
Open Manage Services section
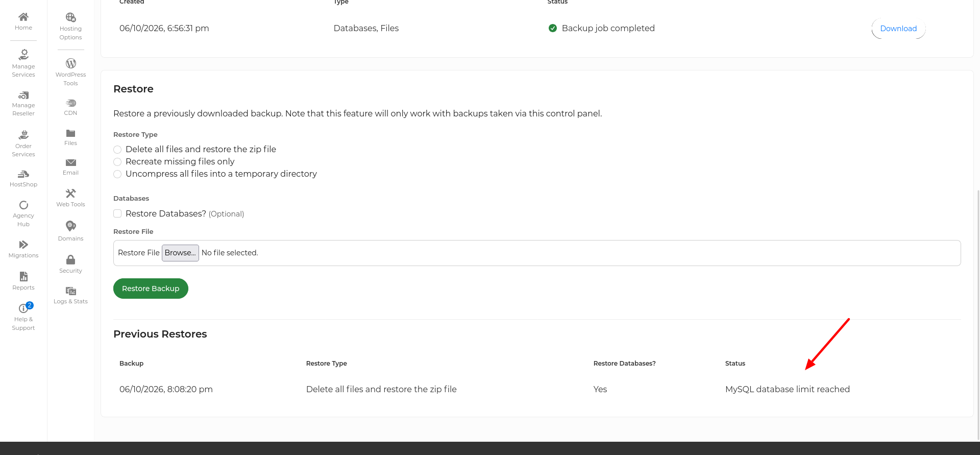tap(23, 63)
